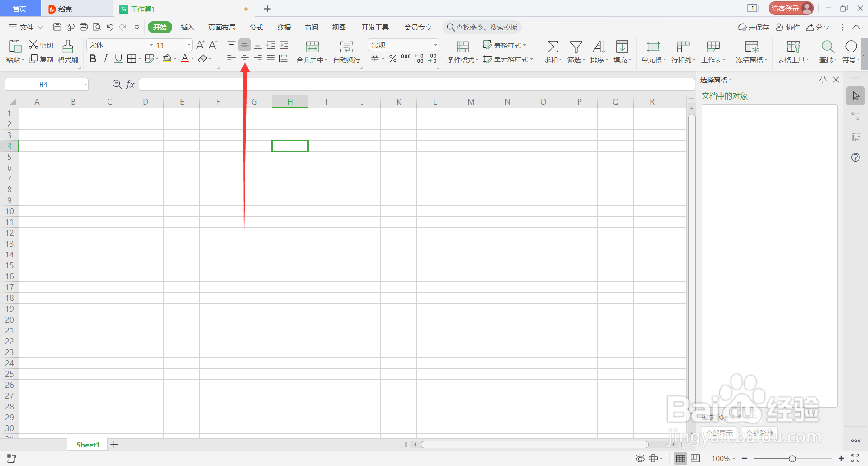Image resolution: width=868 pixels, height=466 pixels.
Task: Toggle Bold formatting
Action: [x=93, y=59]
